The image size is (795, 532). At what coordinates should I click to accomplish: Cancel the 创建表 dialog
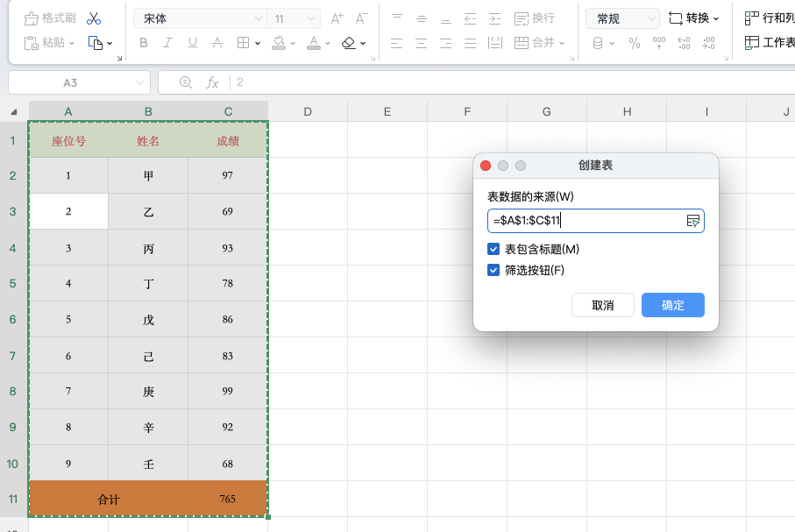tap(602, 305)
